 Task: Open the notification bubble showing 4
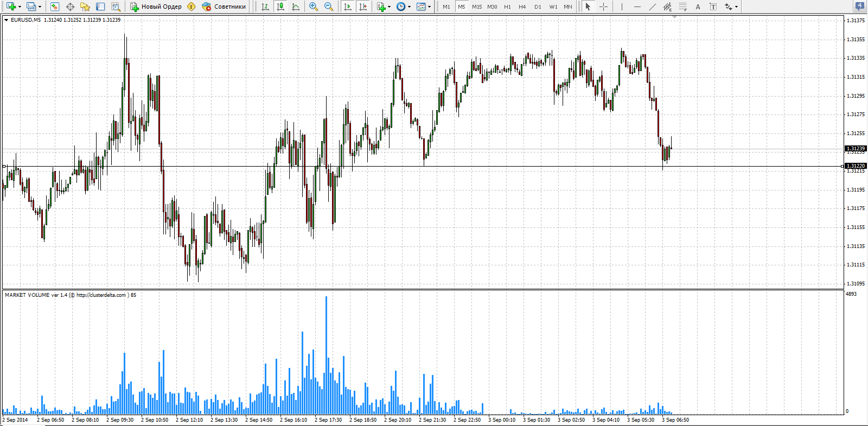click(860, 7)
